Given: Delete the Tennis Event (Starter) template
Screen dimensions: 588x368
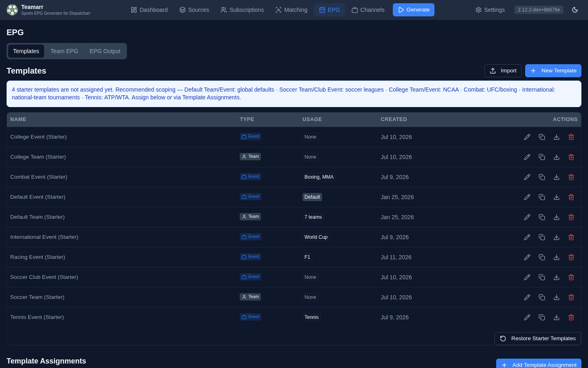Looking at the screenshot, I should tap(571, 317).
